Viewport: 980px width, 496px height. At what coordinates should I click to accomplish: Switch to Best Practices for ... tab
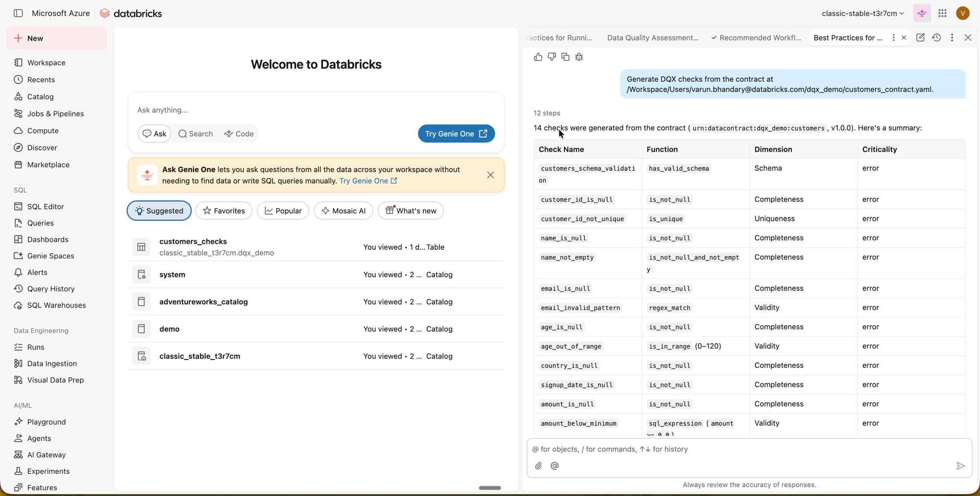click(x=848, y=38)
